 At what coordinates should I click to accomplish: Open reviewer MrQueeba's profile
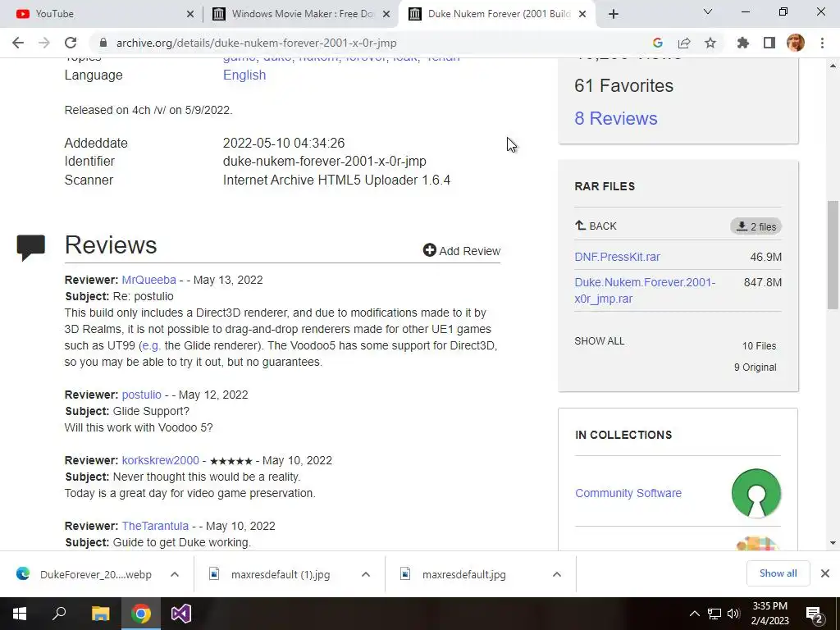tap(149, 280)
